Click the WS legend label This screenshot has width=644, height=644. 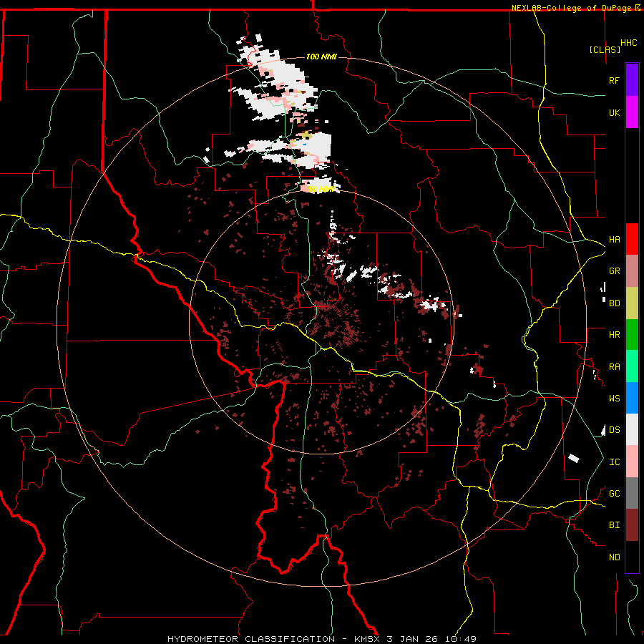coord(614,399)
